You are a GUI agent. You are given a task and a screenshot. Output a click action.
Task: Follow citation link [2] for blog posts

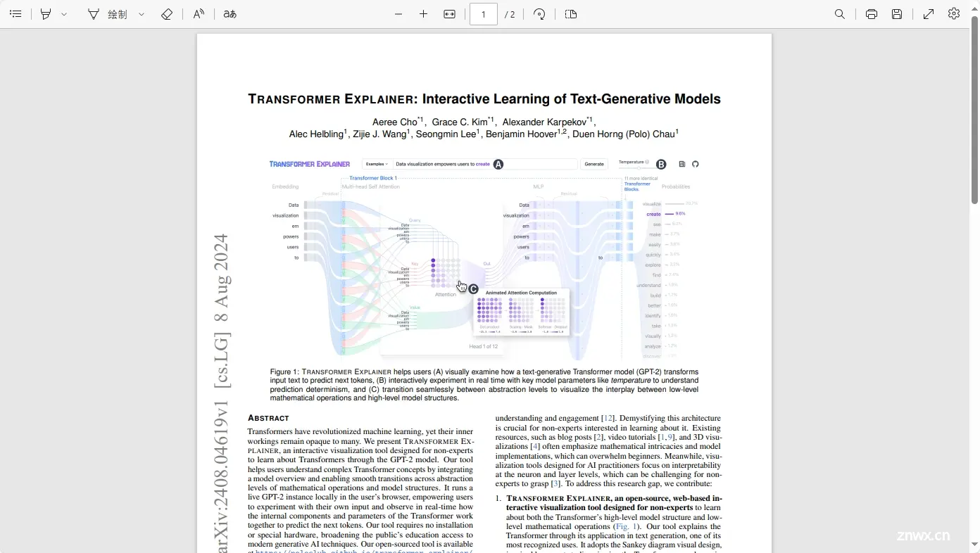(598, 437)
